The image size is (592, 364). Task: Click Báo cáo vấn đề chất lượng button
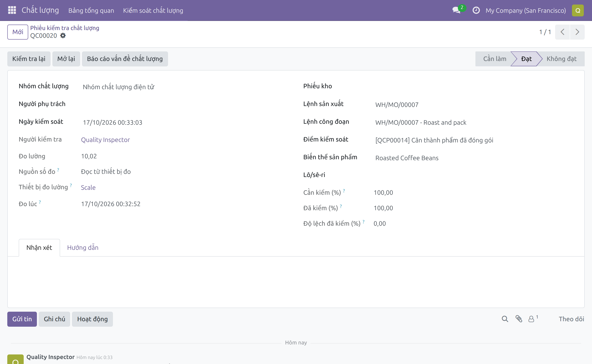125,59
